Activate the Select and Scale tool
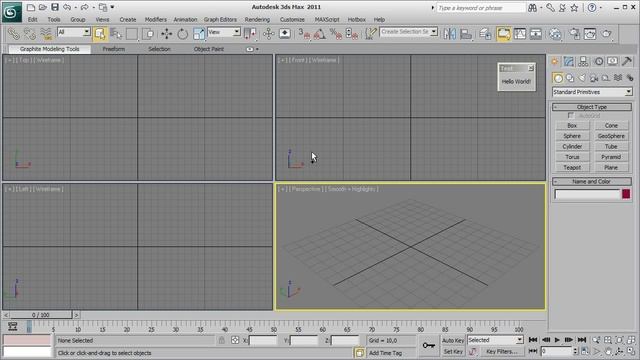Viewport: 640px width, 360px height. 199,33
